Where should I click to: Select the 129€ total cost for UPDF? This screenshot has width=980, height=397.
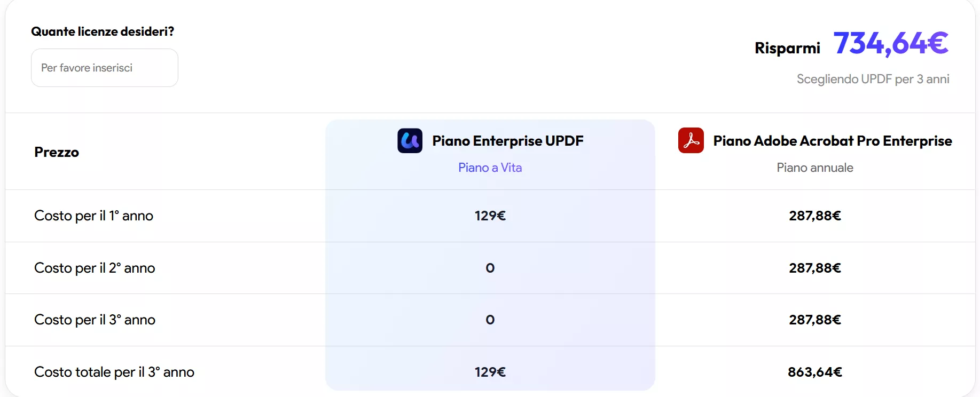[489, 372]
